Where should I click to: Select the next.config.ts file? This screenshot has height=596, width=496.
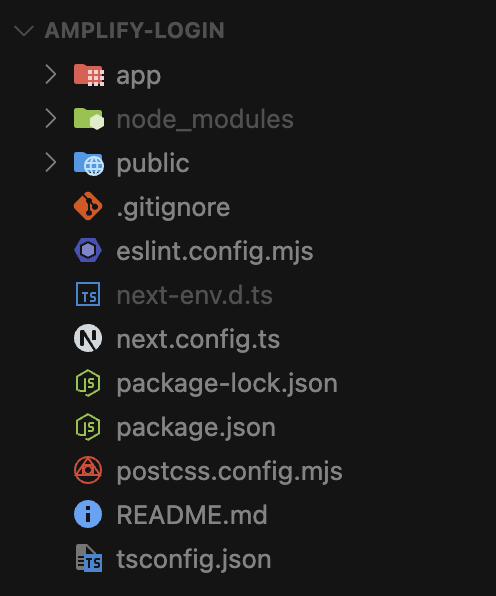coord(198,339)
